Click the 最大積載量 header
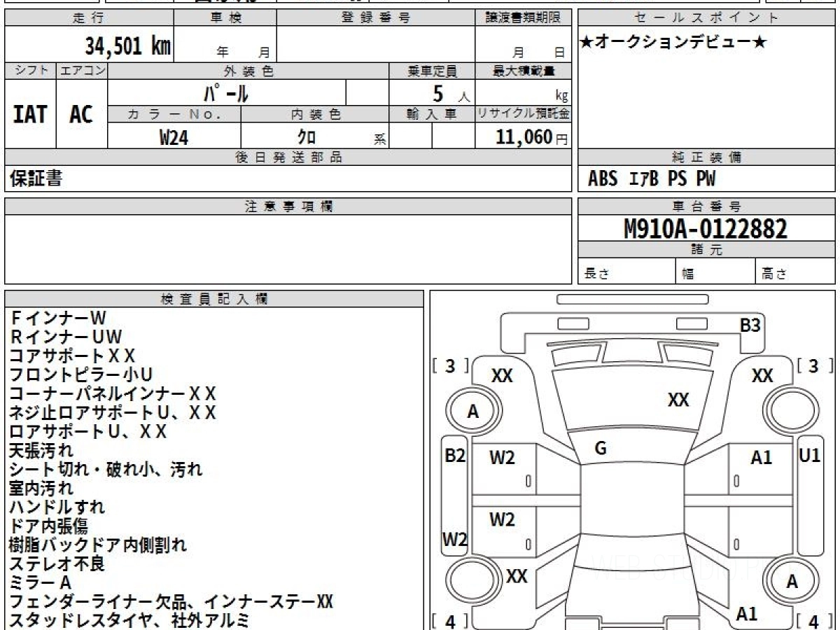Image resolution: width=840 pixels, height=630 pixels. 524,71
